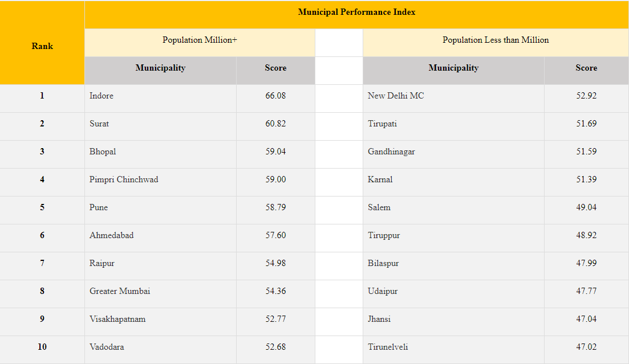Select Ahmedabad's score 57.60
Screen dimensions: 629x364
275,235
